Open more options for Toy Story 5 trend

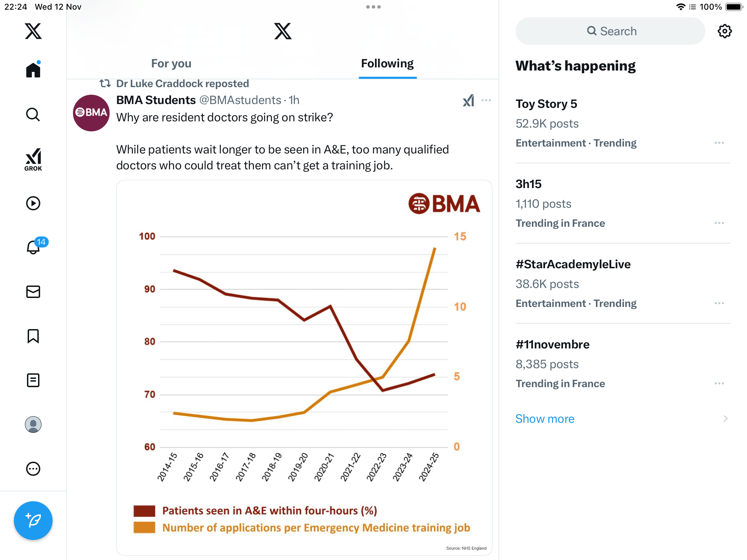click(719, 143)
